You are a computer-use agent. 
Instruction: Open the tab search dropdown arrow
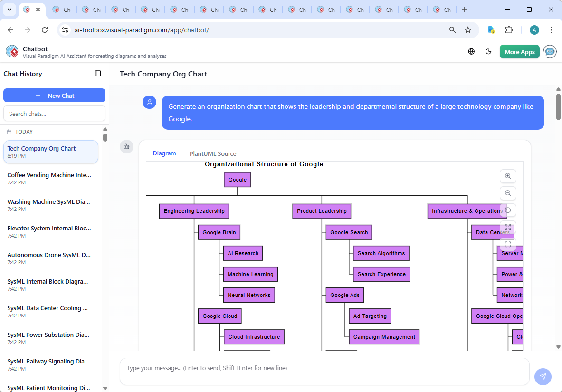click(10, 10)
